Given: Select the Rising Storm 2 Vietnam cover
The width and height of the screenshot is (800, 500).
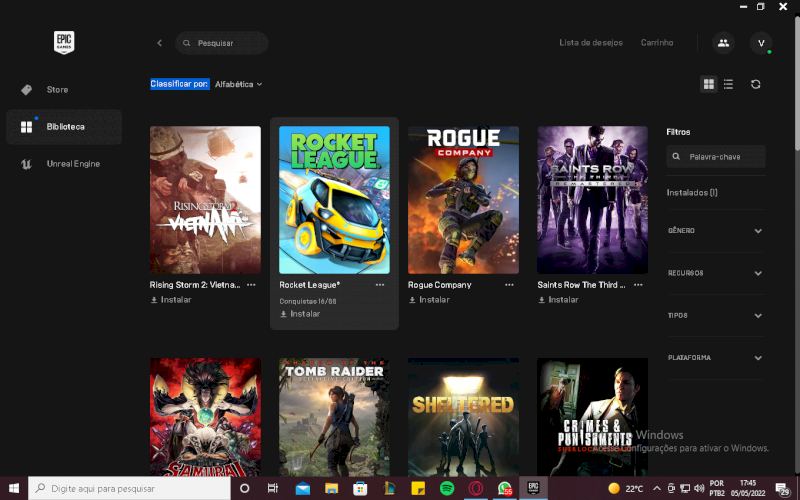Looking at the screenshot, I should [x=205, y=200].
